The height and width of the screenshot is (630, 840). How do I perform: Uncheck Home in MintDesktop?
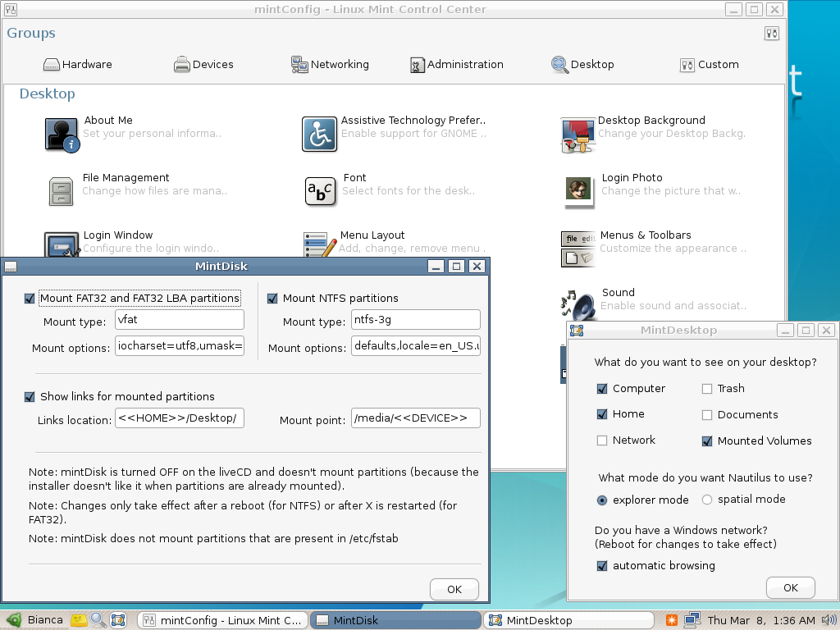pyautogui.click(x=602, y=414)
